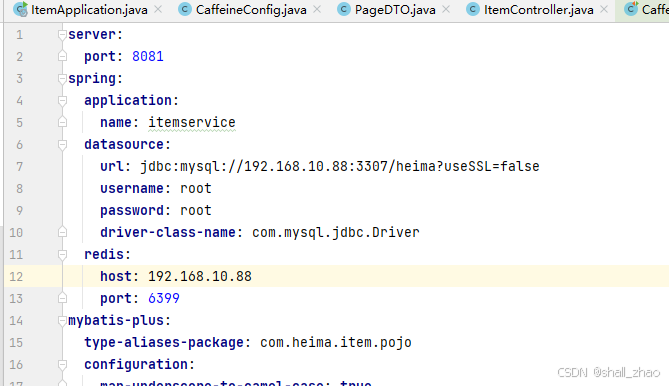The width and height of the screenshot is (669, 386).
Task: Click the PageDTO.java class icon
Action: tap(344, 9)
